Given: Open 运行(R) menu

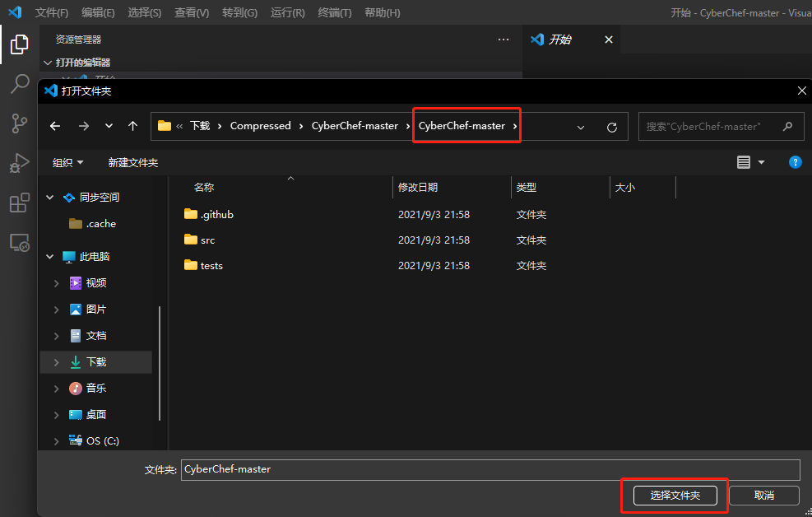Looking at the screenshot, I should click(x=287, y=12).
